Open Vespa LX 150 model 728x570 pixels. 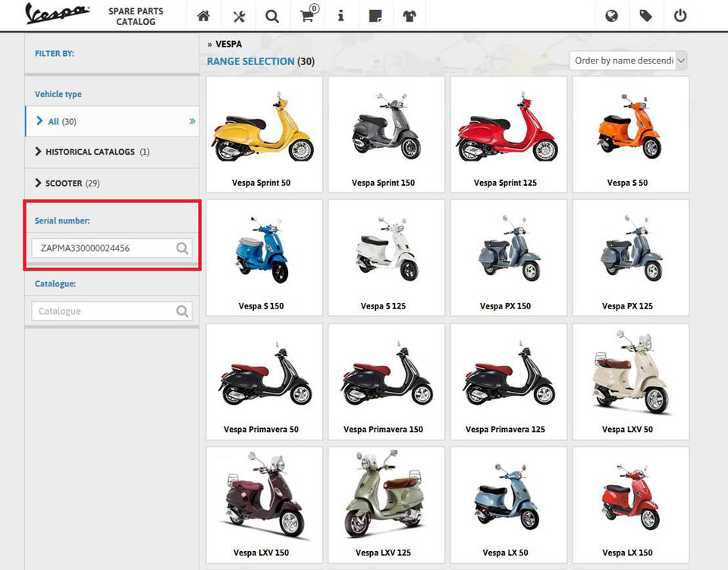pyautogui.click(x=630, y=505)
